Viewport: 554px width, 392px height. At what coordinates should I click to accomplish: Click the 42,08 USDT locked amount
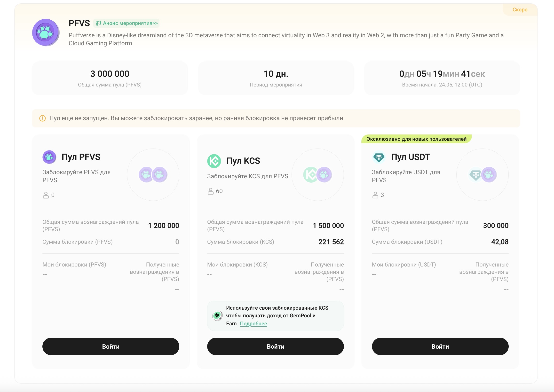click(500, 242)
